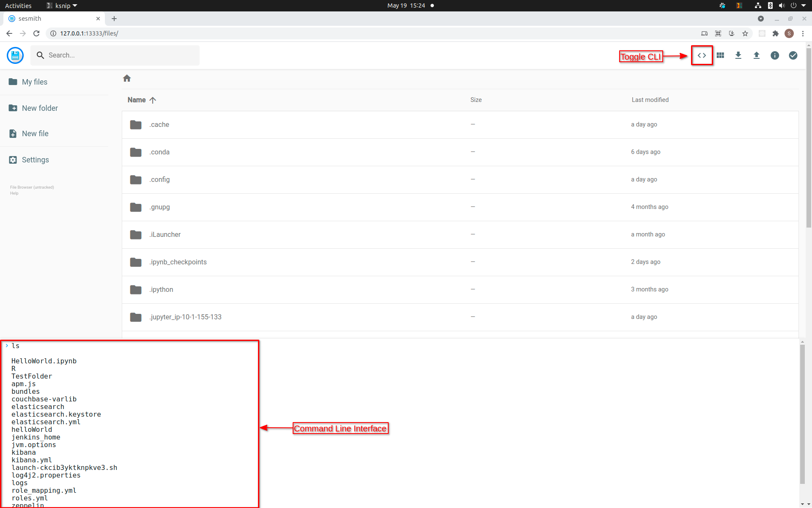Click the upload arrow icon in toolbar

[x=757, y=55]
